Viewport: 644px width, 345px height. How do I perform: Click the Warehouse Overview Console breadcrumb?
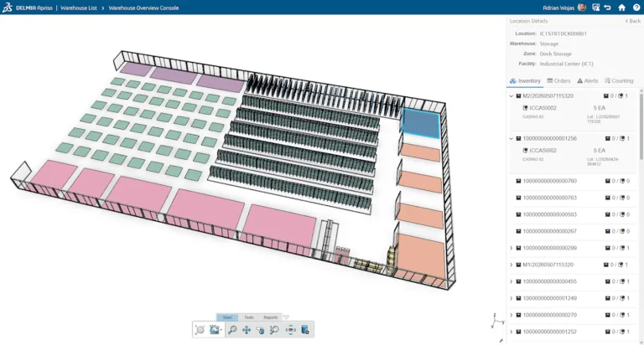pyautogui.click(x=143, y=8)
